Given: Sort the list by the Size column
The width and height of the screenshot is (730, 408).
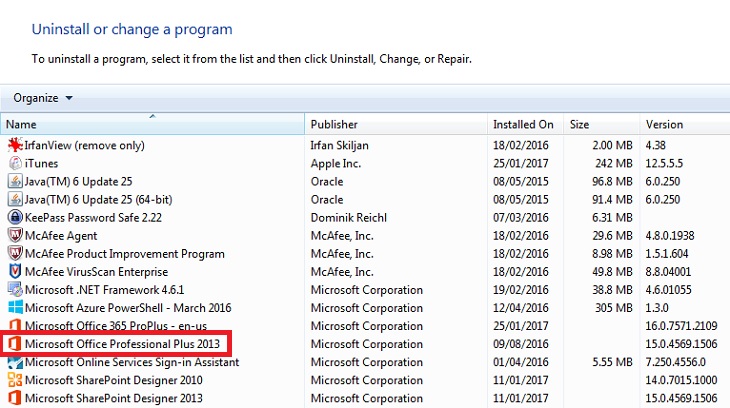Looking at the screenshot, I should point(602,124).
